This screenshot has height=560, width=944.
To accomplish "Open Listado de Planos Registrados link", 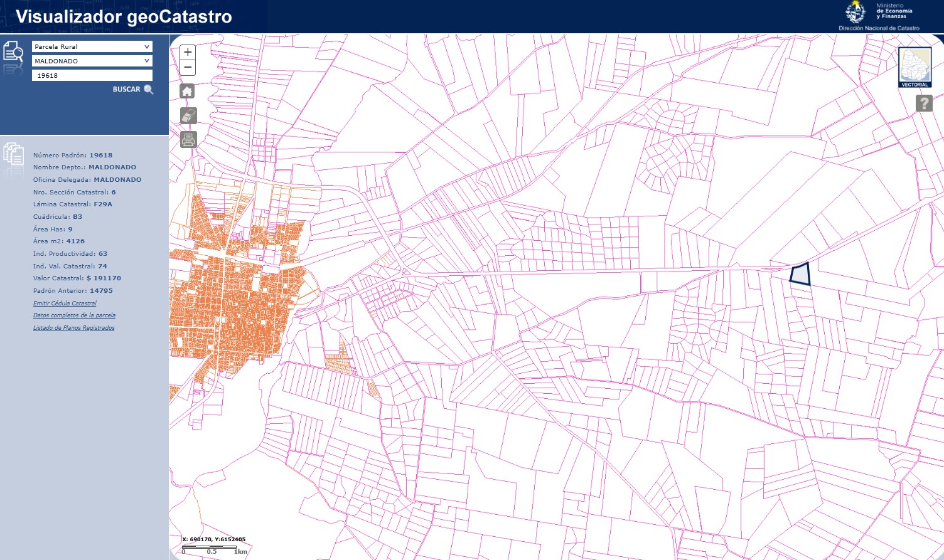I will tap(73, 328).
